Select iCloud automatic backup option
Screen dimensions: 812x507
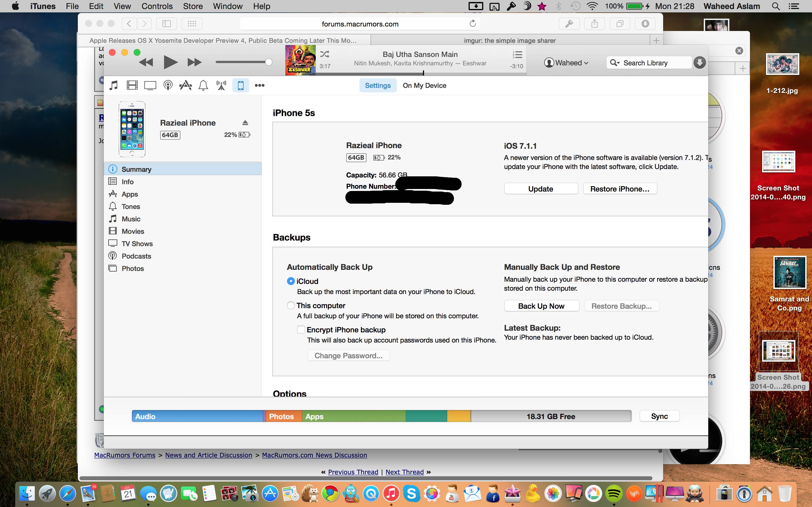coord(291,281)
